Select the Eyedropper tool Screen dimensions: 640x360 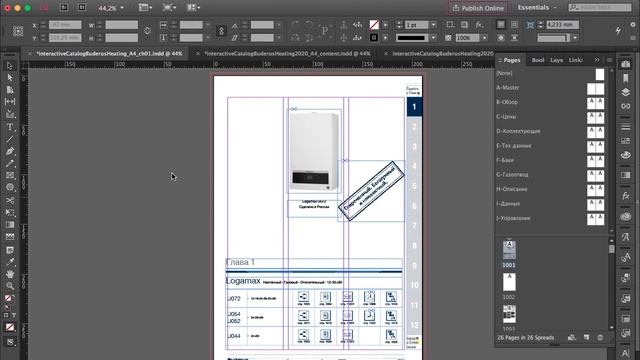tap(10, 262)
